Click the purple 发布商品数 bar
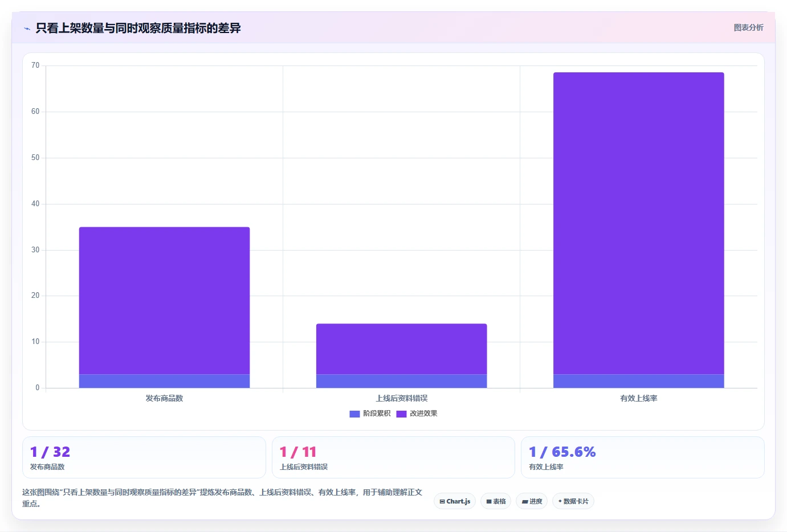 [164, 301]
